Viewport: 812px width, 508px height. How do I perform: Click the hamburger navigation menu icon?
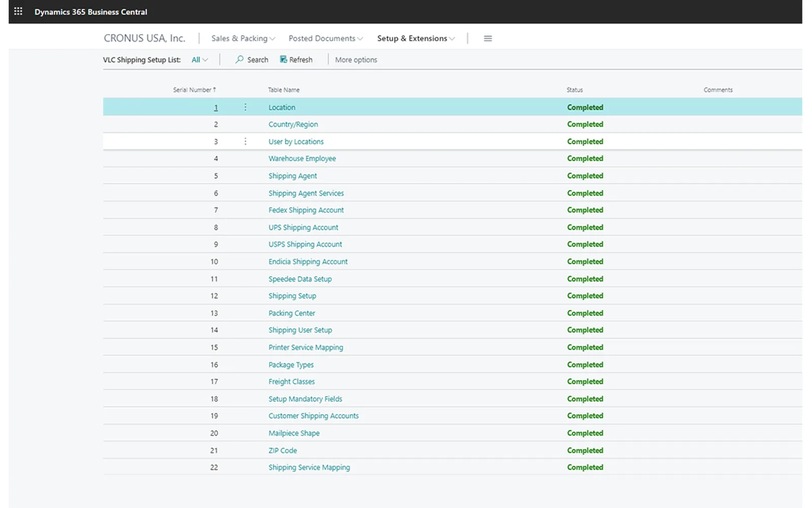(488, 39)
